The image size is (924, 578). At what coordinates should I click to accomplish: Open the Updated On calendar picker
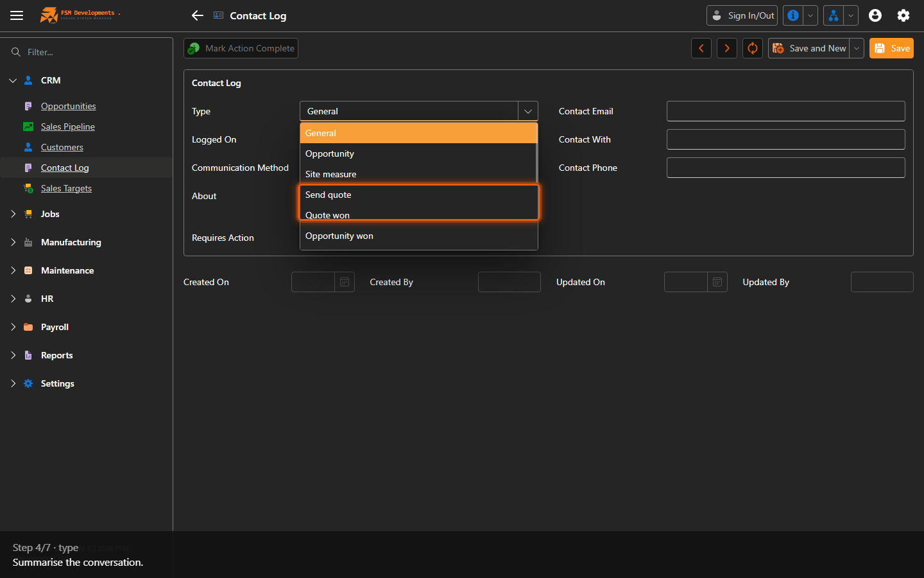pyautogui.click(x=717, y=282)
